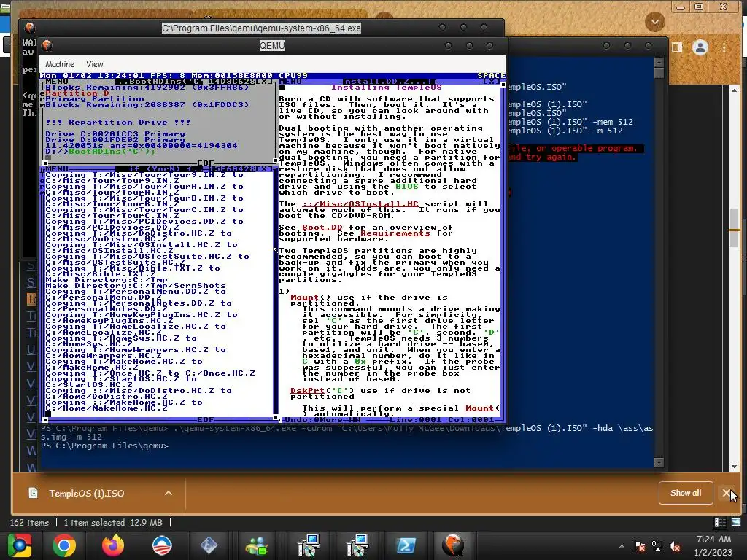The height and width of the screenshot is (560, 747).
Task: Switch to QEMU in the taskbar
Action: [452, 545]
